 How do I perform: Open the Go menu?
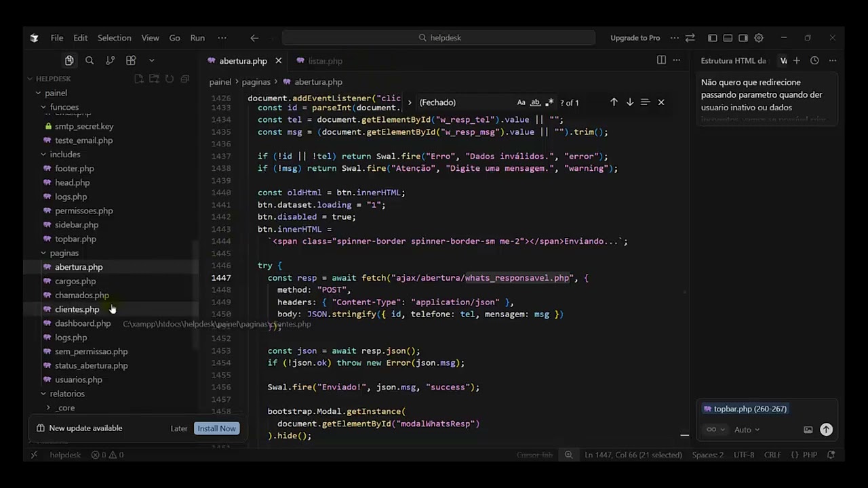pyautogui.click(x=175, y=38)
